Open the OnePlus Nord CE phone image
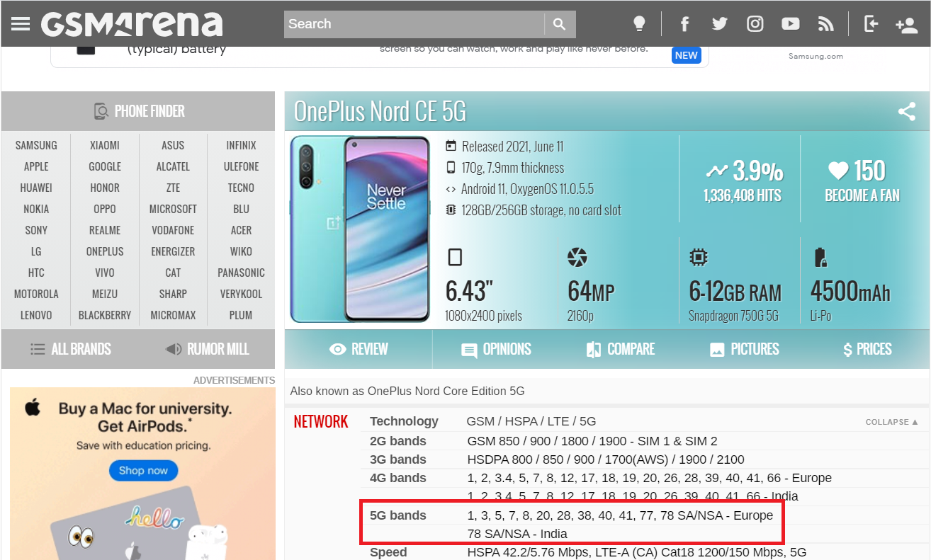 click(x=360, y=229)
